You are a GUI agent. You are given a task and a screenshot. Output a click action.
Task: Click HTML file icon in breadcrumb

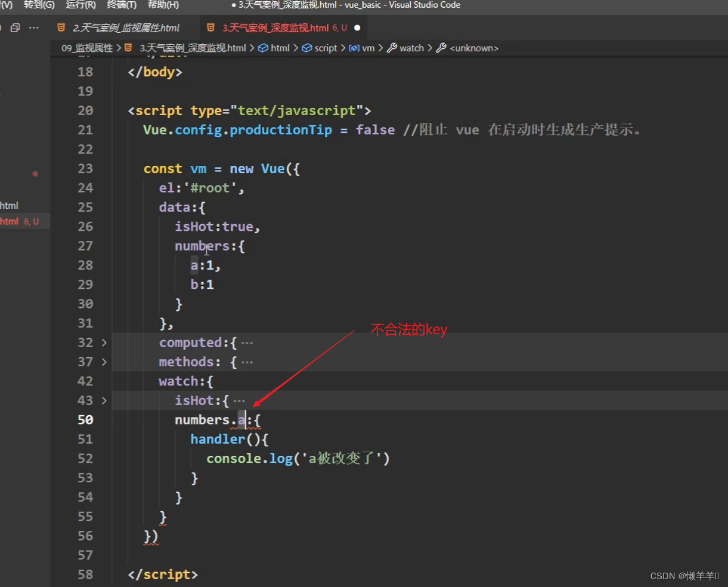coord(128,48)
